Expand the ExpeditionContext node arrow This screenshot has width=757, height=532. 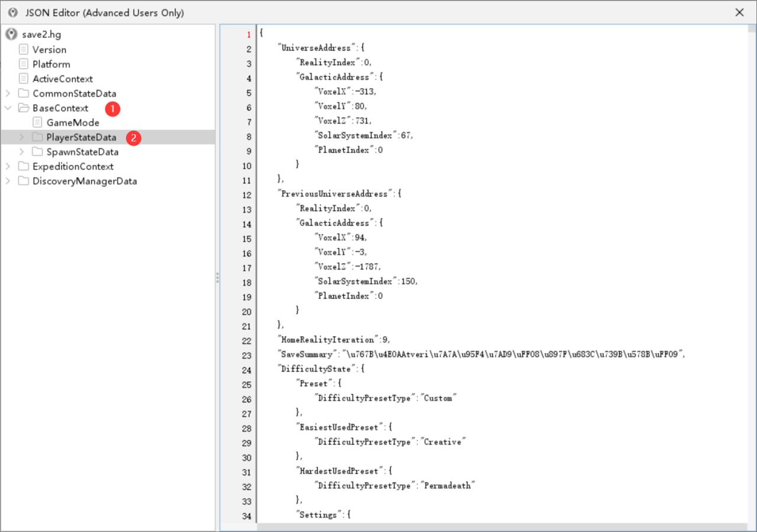(x=8, y=166)
